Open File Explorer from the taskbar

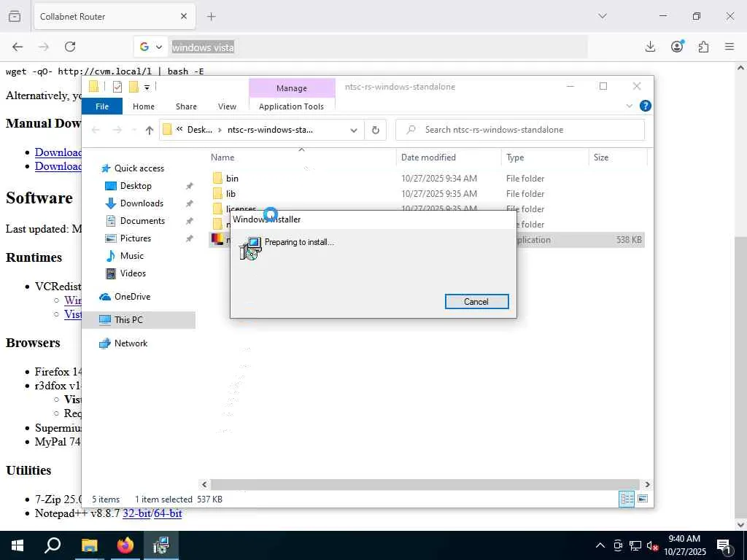tap(89, 545)
